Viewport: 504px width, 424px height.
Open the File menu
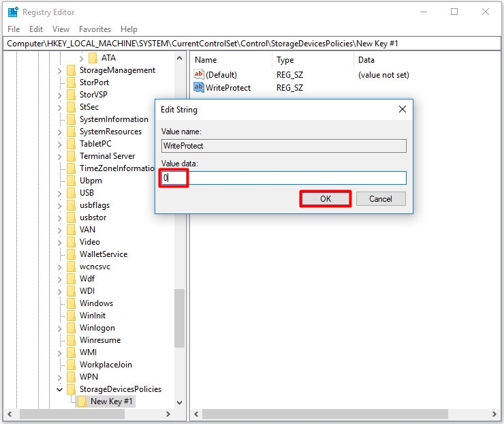coord(14,29)
